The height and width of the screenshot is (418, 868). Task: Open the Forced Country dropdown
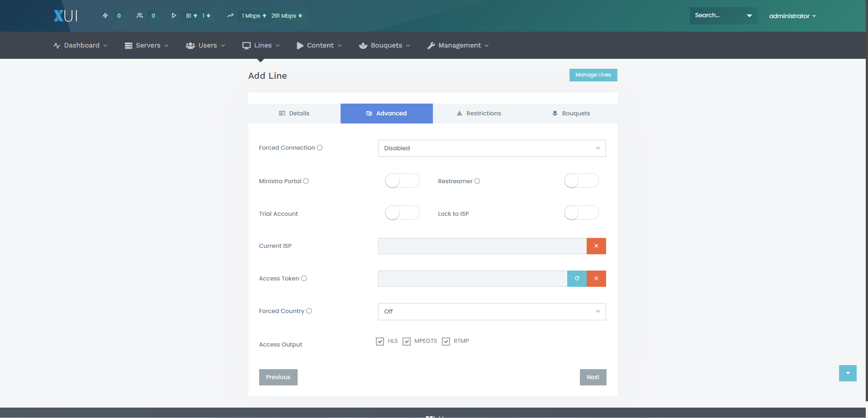point(492,312)
